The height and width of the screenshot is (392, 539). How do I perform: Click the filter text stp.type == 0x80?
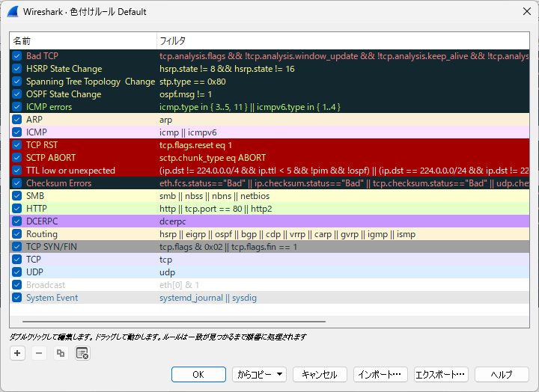[x=192, y=82]
